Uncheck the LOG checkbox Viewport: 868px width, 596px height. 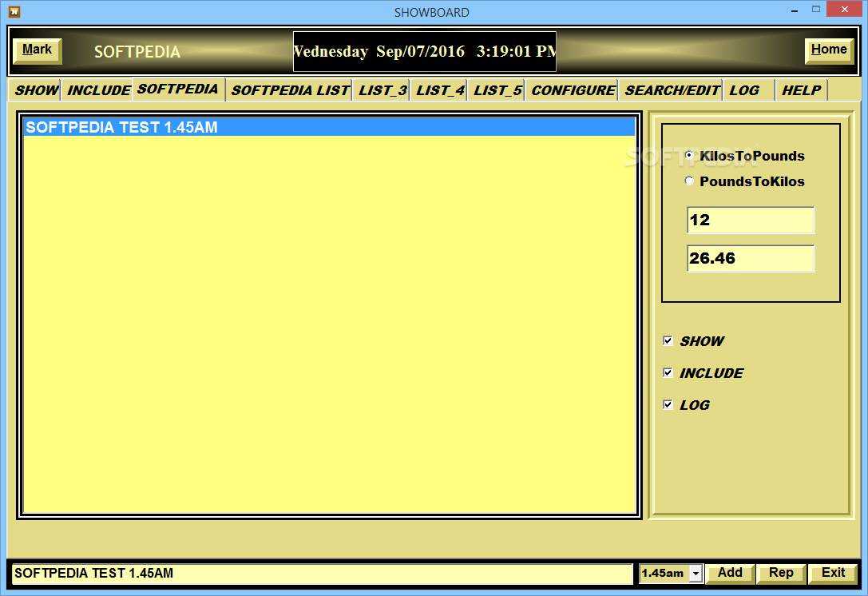pyautogui.click(x=668, y=405)
